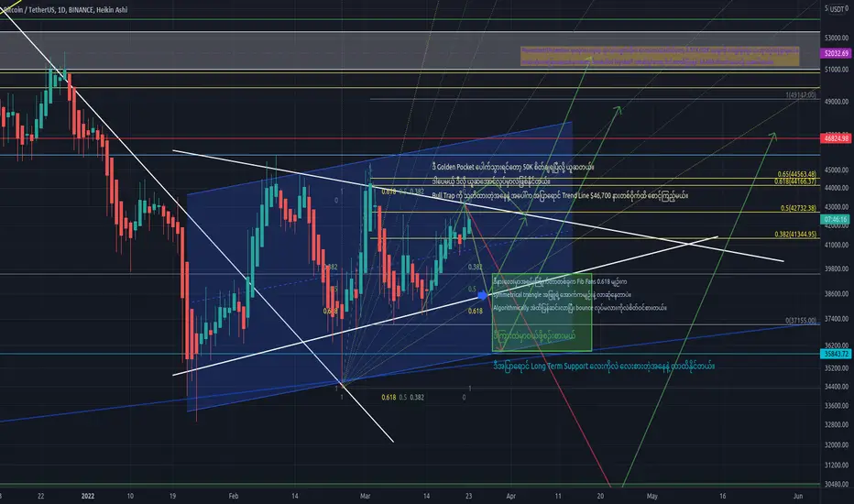Select the 0(37155.00) Fibonacci level label
This screenshot has width=854, height=504.
coord(800,321)
